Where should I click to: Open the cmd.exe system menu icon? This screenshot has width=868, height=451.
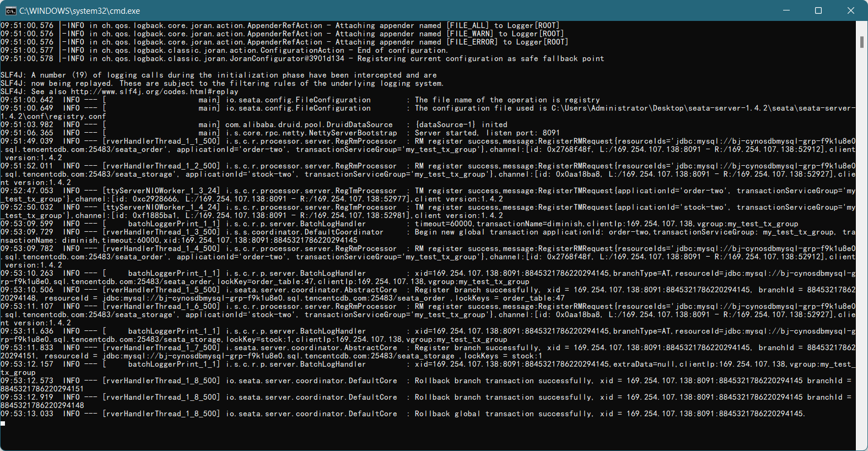click(x=11, y=10)
